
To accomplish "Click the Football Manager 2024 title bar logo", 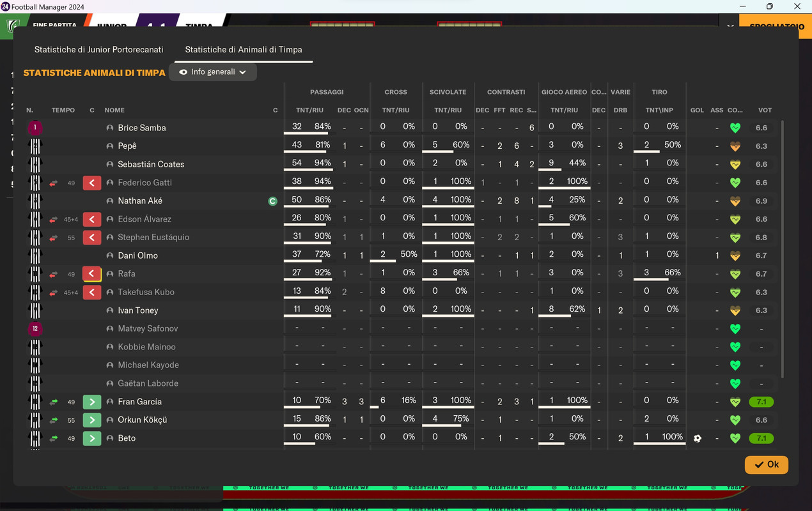I will [5, 6].
